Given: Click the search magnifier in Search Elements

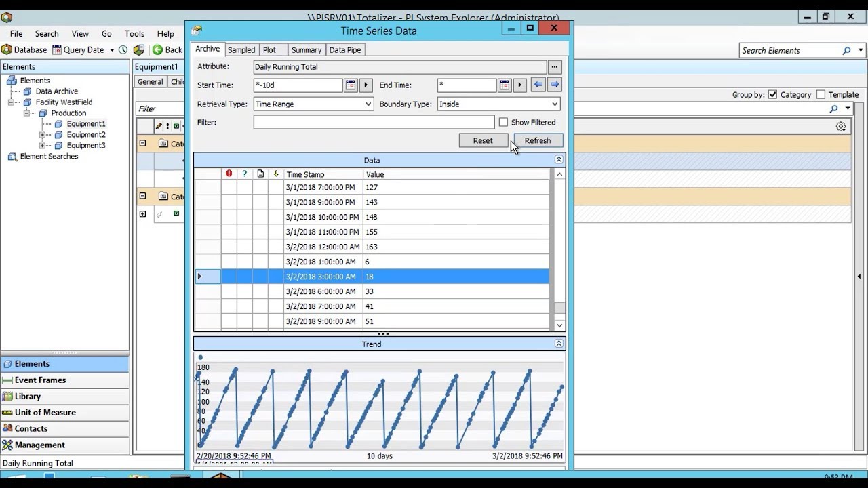Looking at the screenshot, I should pos(846,51).
